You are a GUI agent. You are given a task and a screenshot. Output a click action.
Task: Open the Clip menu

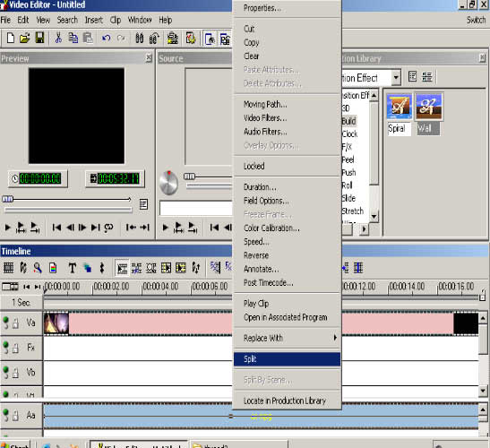(116, 20)
